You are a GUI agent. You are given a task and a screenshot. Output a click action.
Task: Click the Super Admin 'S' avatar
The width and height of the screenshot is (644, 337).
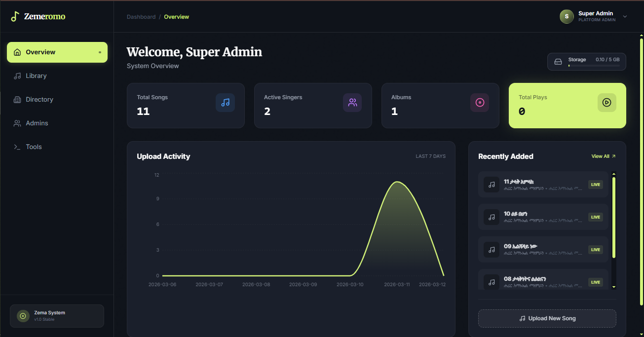[x=567, y=16]
